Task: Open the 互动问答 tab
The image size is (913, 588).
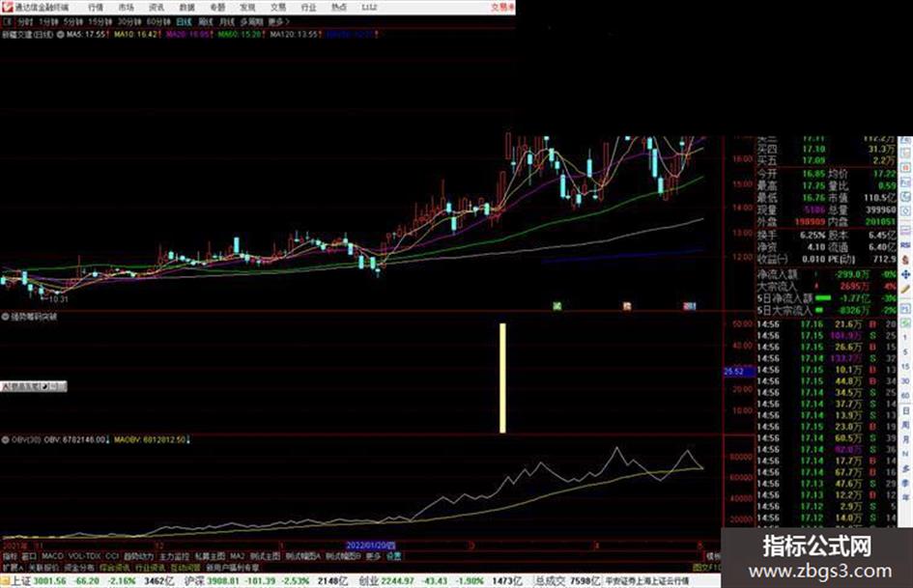Action: (x=185, y=567)
